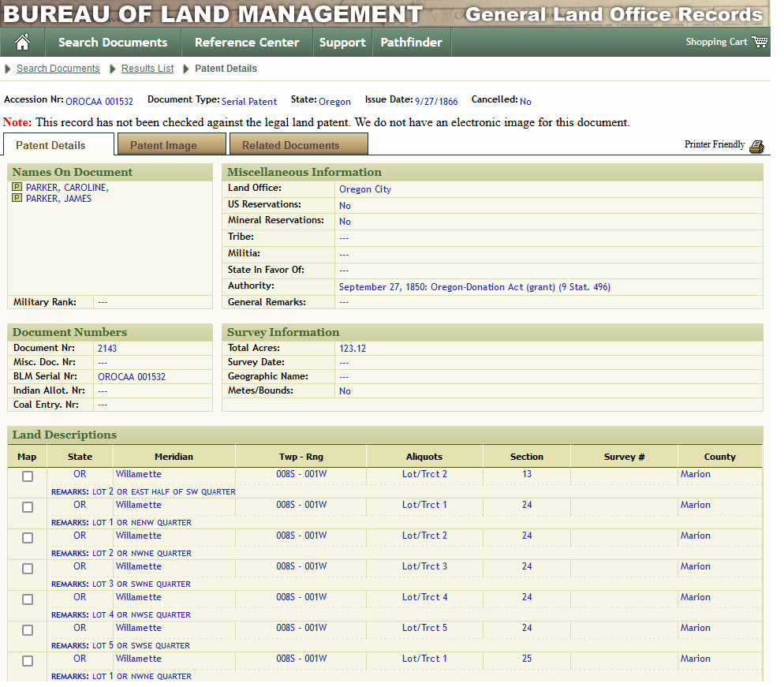
Task: Click the Section 13 cell in first land row
Action: pos(527,474)
